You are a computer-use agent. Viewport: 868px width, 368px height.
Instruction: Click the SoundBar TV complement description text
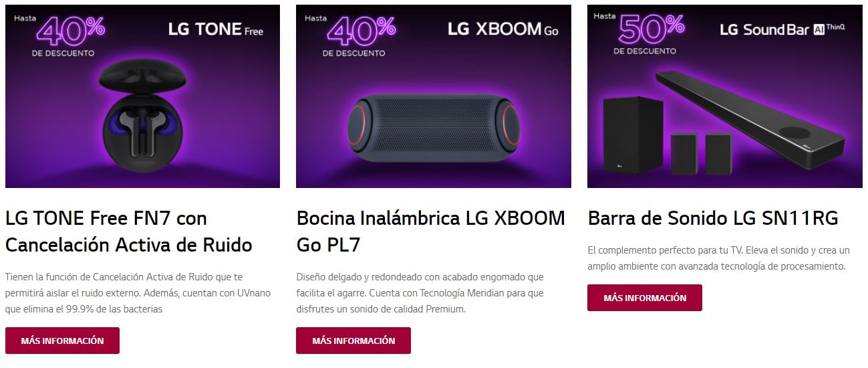point(719,258)
